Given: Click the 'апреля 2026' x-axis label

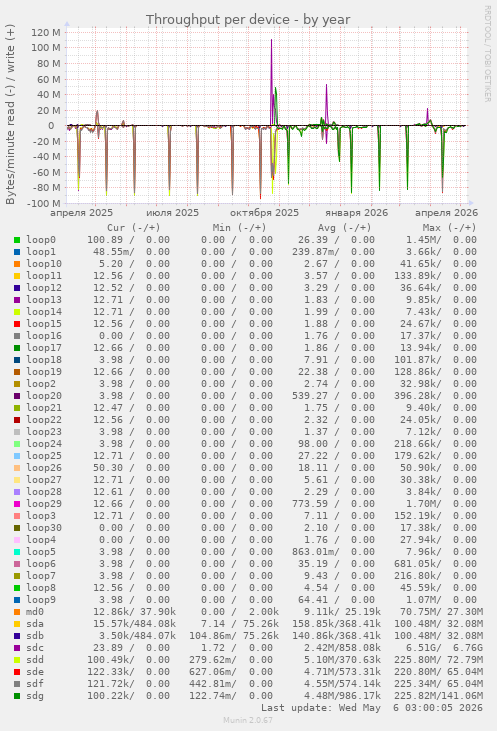Looking at the screenshot, I should coord(447,213).
